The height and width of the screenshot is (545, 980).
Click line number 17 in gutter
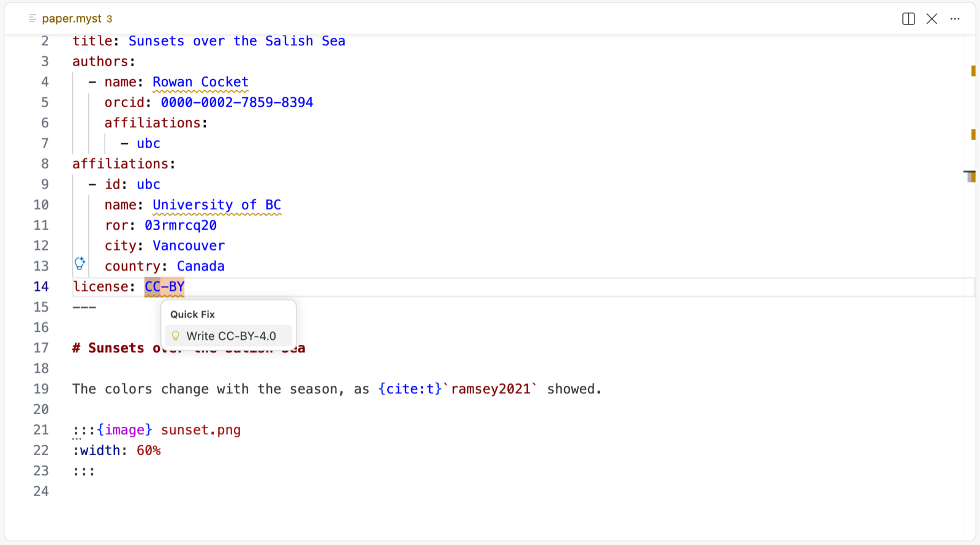coord(41,348)
